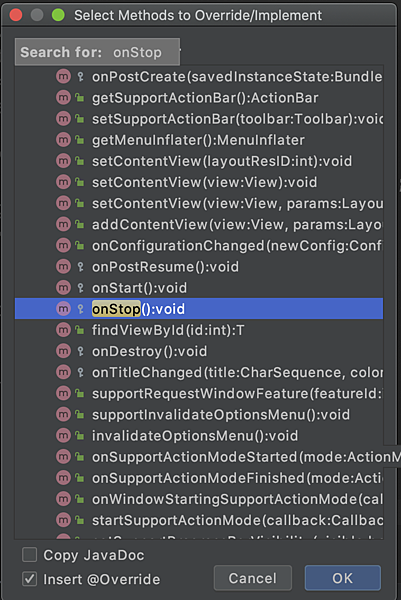Screen dimensions: 401x600
Task: Click the key icon beside onPostResume():void
Action: coord(80,267)
